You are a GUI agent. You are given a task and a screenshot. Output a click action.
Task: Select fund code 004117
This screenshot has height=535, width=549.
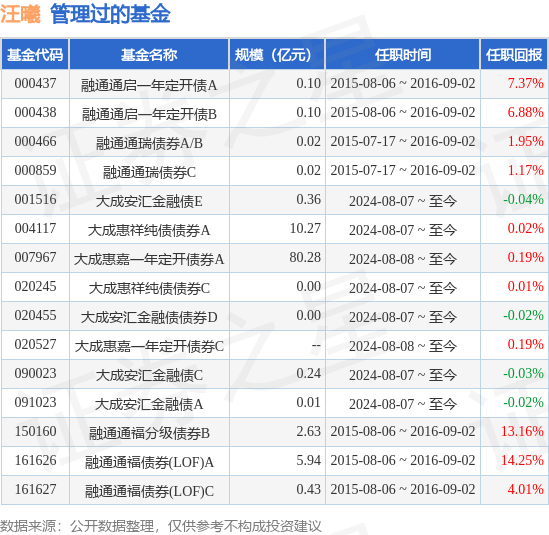point(35,229)
